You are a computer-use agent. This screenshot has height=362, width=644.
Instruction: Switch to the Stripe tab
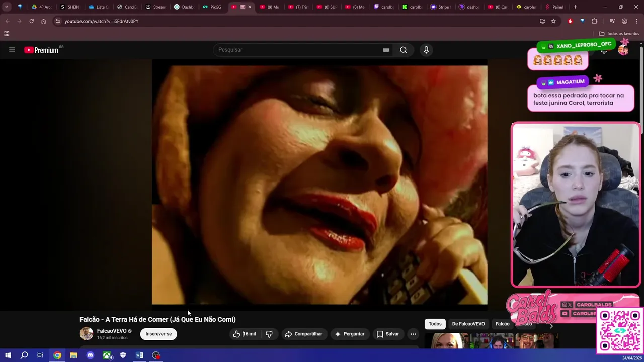pos(440,7)
